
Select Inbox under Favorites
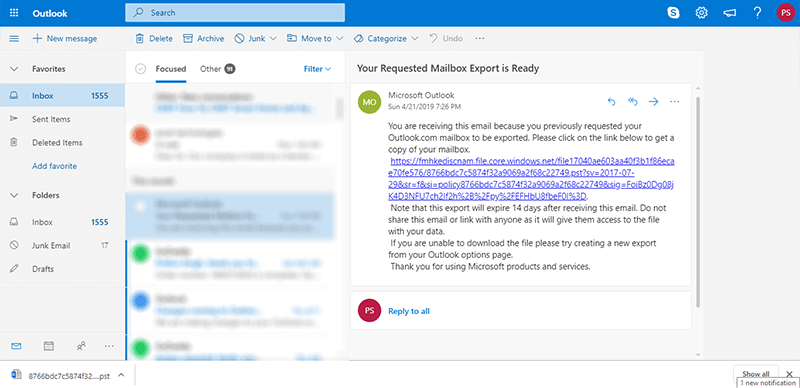click(x=62, y=95)
